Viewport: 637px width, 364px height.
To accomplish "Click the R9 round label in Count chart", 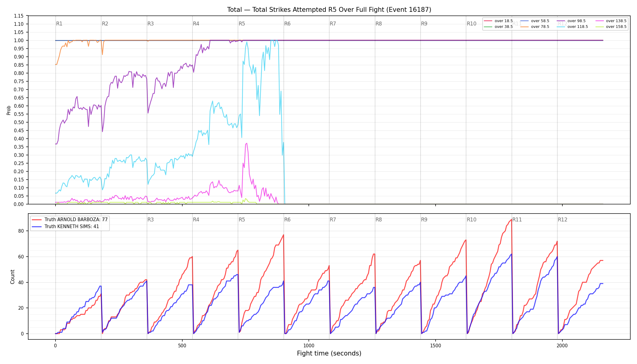I will coord(424,220).
